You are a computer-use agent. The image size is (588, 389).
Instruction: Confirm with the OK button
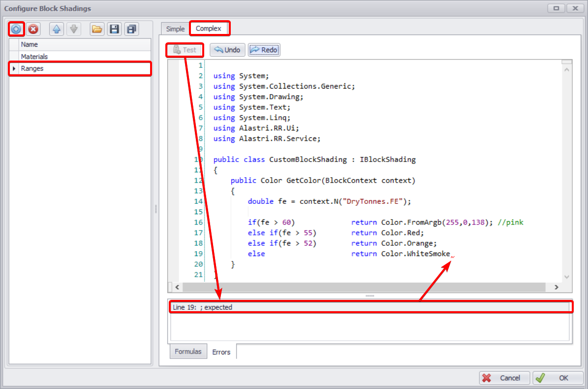tap(557, 378)
